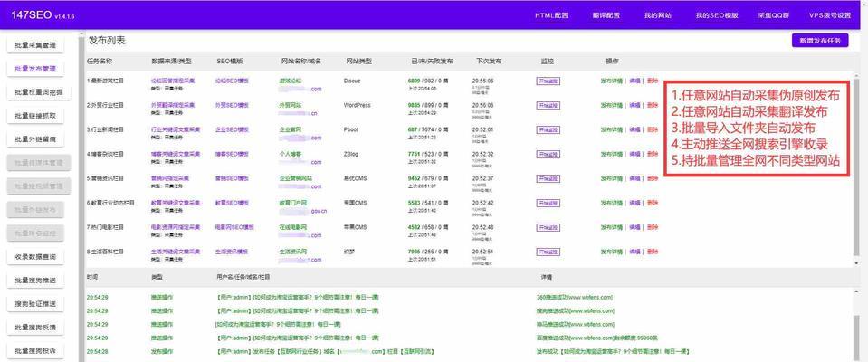The image size is (868, 362).
Task: Open 翻译配置 in the top navigation
Action: (x=606, y=15)
